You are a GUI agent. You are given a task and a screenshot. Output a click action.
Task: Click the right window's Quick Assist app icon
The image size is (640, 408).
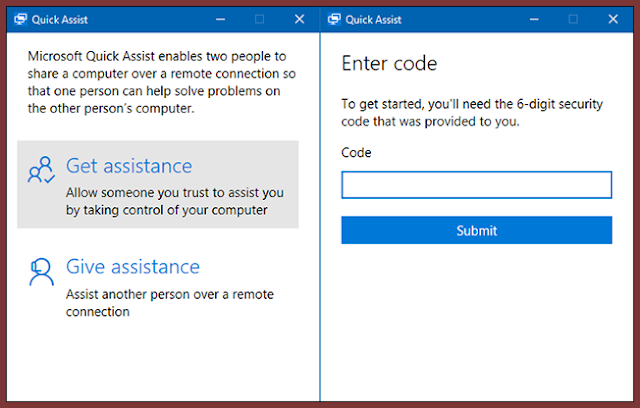[x=334, y=19]
